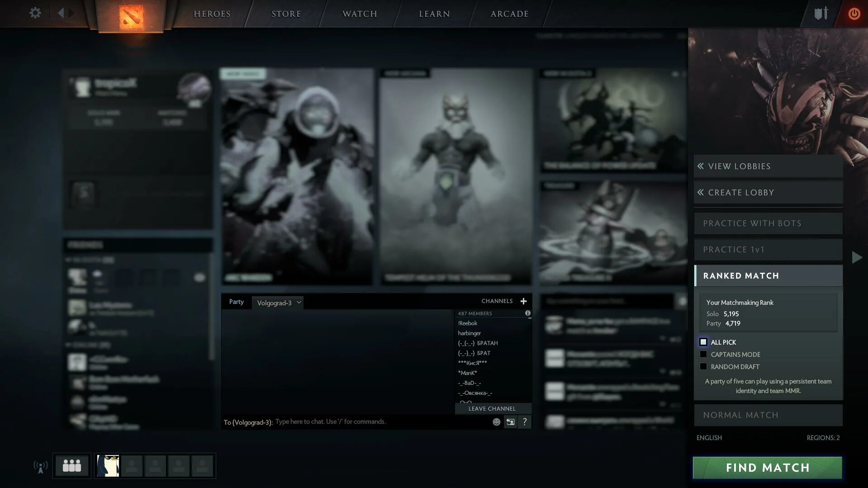
Task: Change the English language setting
Action: [709, 438]
